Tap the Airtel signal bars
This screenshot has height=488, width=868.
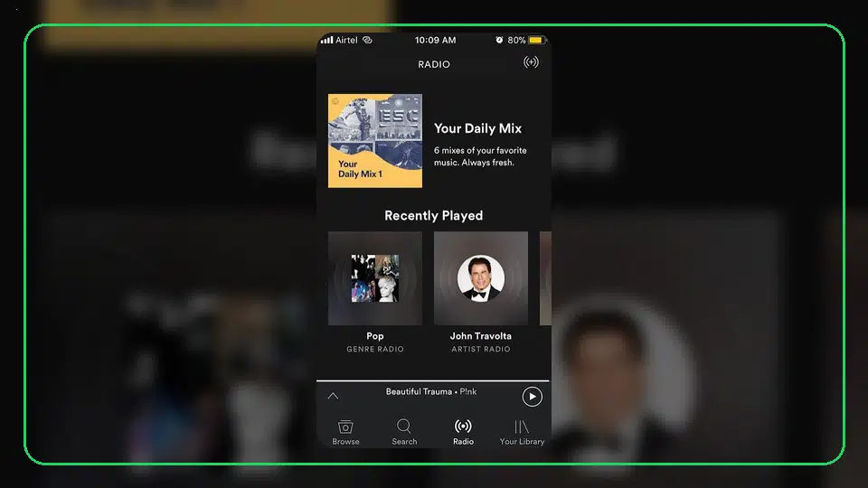click(x=326, y=40)
